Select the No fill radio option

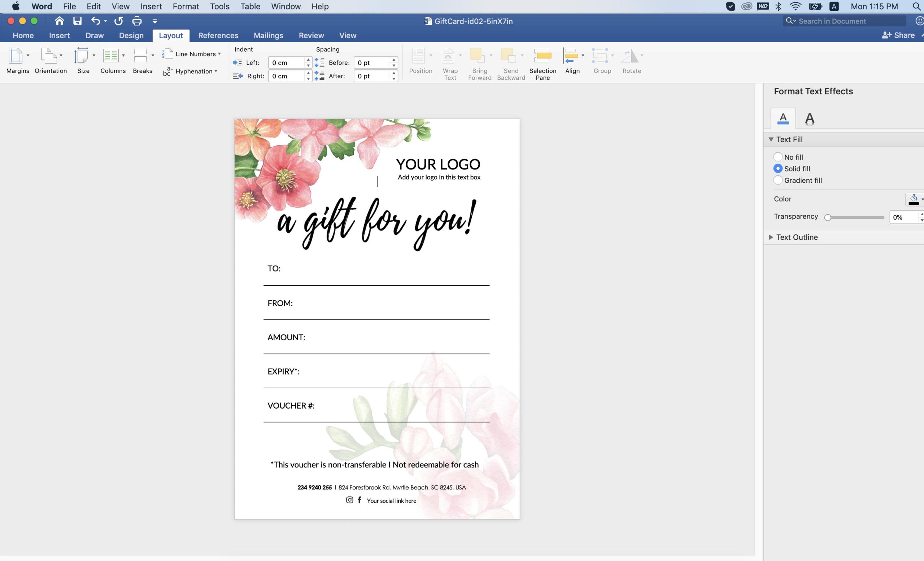click(778, 157)
